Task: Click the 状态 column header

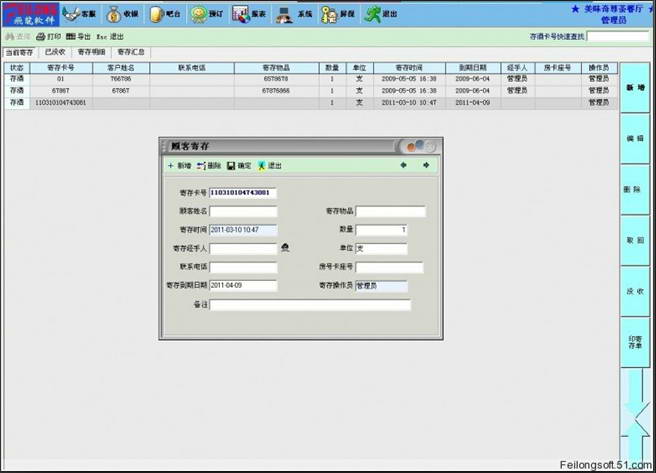Action: pyautogui.click(x=17, y=68)
